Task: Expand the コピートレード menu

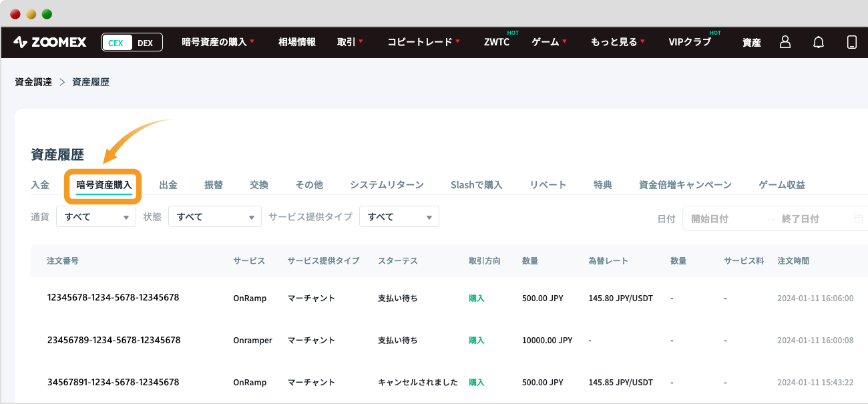Action: [x=423, y=42]
